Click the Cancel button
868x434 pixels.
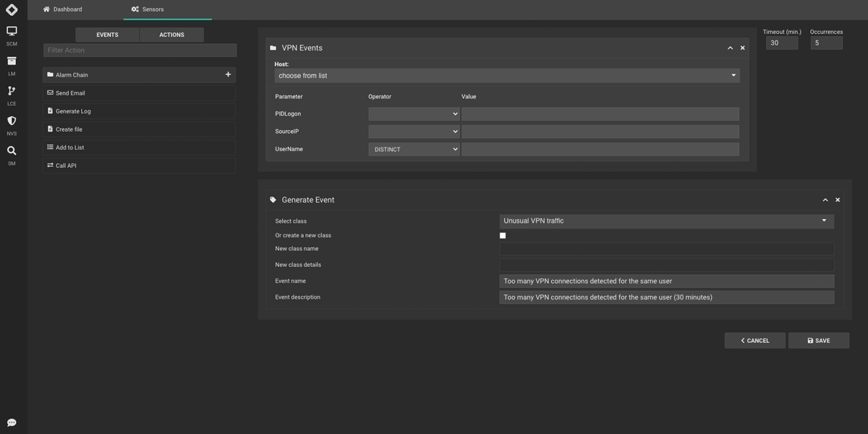click(754, 341)
